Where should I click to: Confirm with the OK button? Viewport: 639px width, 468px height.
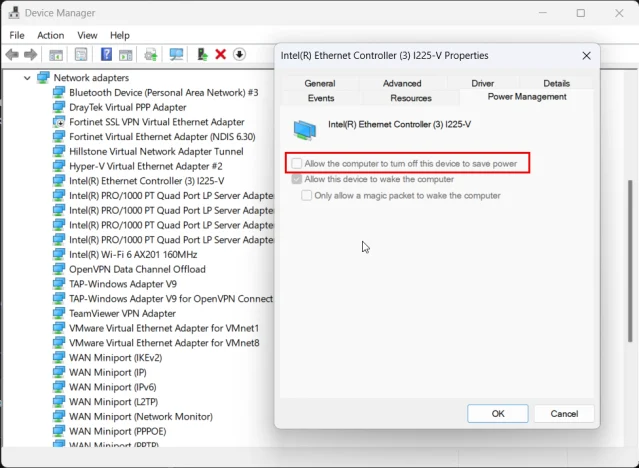pyautogui.click(x=498, y=414)
